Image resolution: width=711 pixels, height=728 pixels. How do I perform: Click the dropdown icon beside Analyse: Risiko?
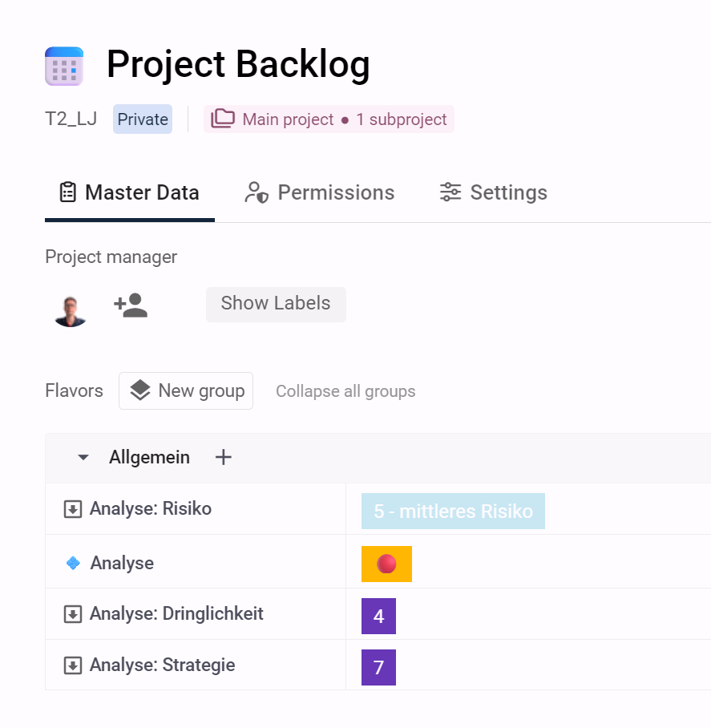(x=73, y=509)
